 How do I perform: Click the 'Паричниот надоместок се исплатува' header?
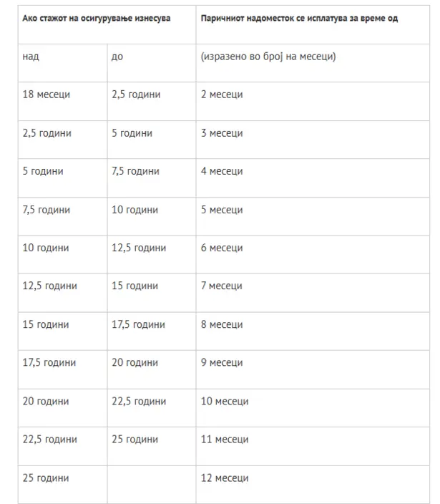coord(313,25)
